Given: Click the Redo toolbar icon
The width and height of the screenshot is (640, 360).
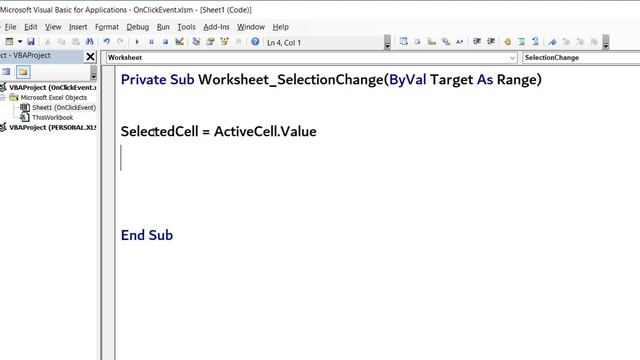Looking at the screenshot, I should (120, 42).
